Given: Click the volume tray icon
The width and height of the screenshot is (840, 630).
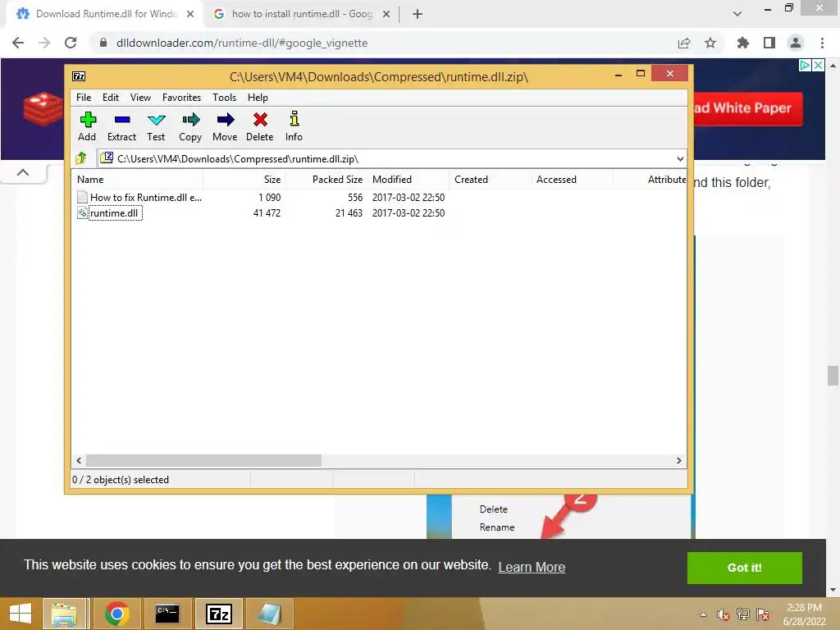Looking at the screenshot, I should (x=724, y=615).
